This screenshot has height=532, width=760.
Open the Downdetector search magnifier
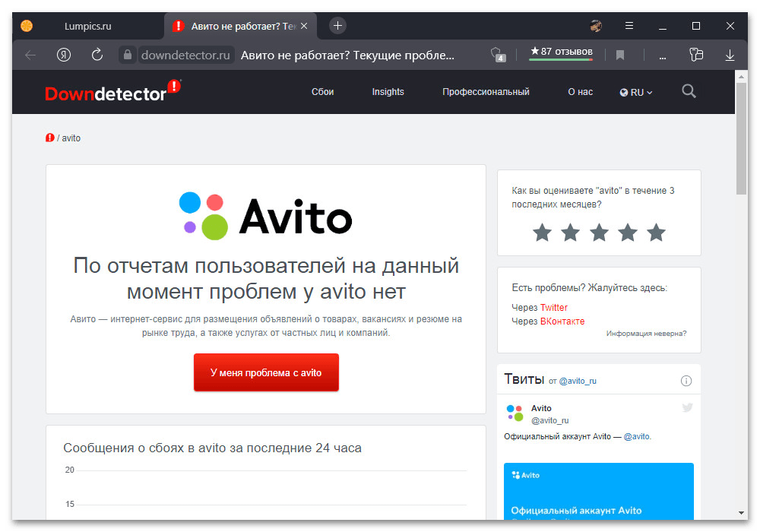[689, 91]
